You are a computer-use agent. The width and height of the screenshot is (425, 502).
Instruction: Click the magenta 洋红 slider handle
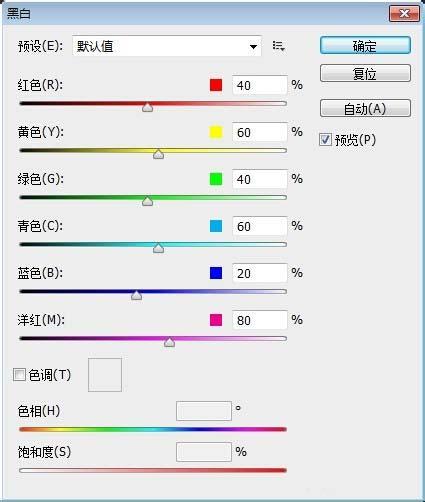169,342
